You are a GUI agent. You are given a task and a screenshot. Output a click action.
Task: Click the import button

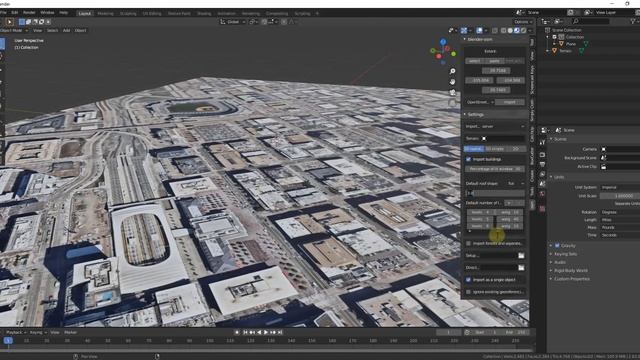509,102
